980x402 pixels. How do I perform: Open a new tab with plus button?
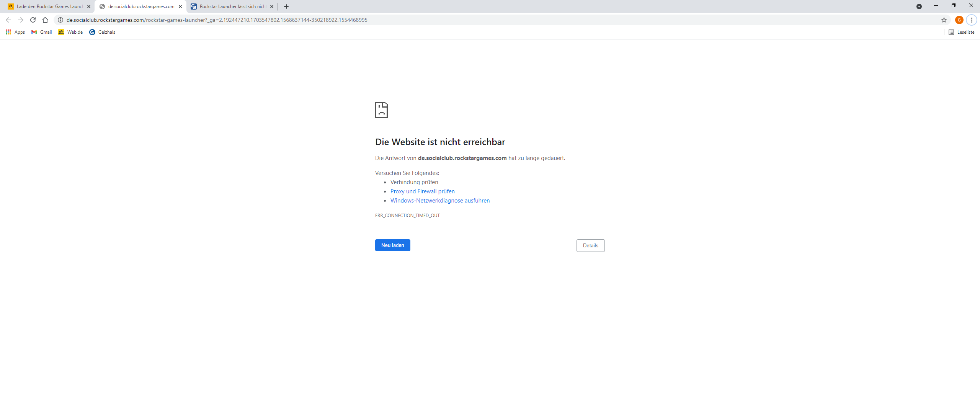(x=286, y=7)
